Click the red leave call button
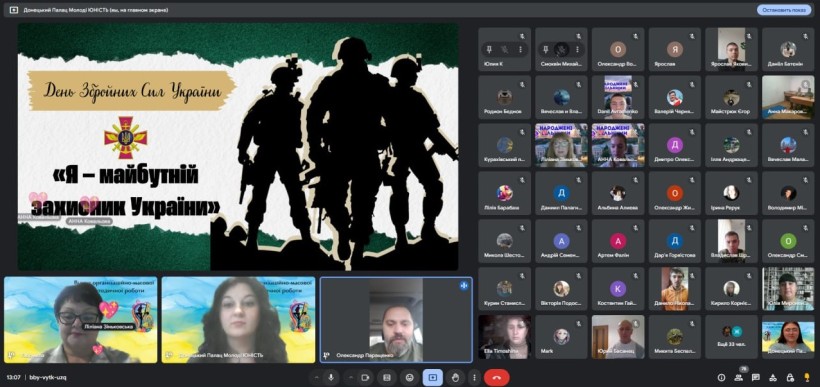The height and width of the screenshot is (387, 820). click(497, 377)
